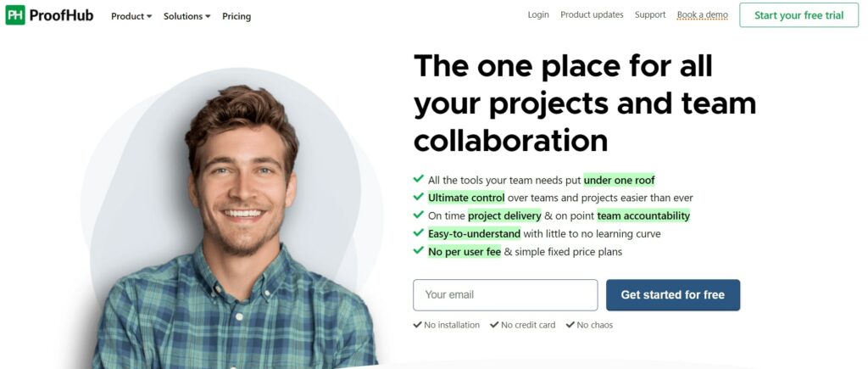
Task: Click the 'No chaos' checkmark icon
Action: click(570, 325)
